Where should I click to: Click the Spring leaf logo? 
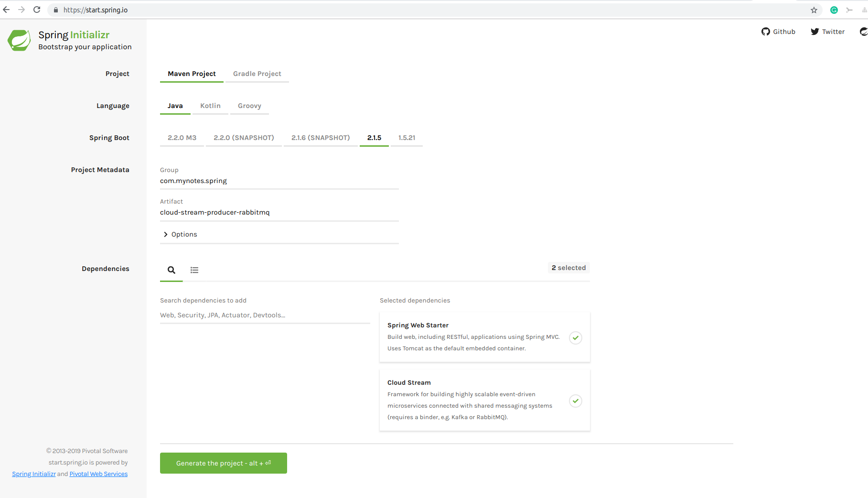click(x=19, y=40)
